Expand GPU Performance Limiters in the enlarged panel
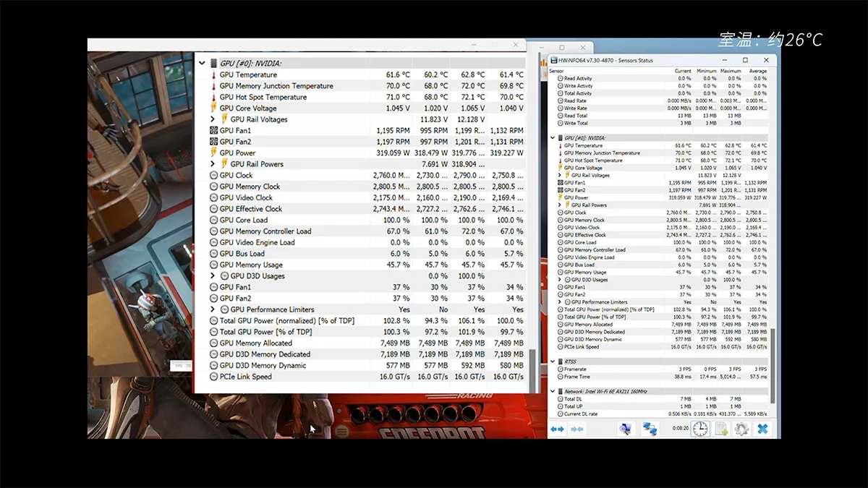Screen dimensions: 868x488 tap(213, 309)
